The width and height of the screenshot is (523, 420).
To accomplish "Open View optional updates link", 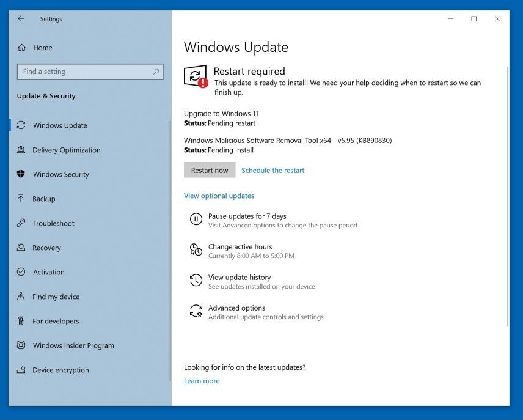I will coord(219,196).
